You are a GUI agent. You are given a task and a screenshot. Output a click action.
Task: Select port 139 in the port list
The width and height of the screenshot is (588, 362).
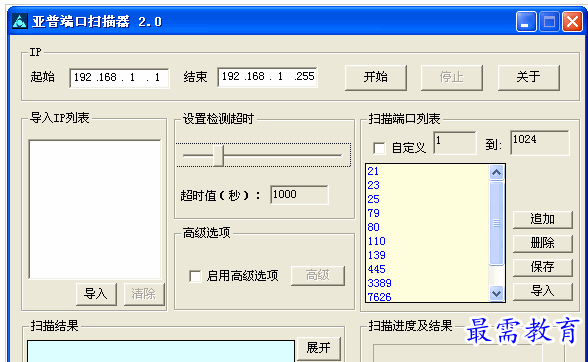(x=427, y=255)
